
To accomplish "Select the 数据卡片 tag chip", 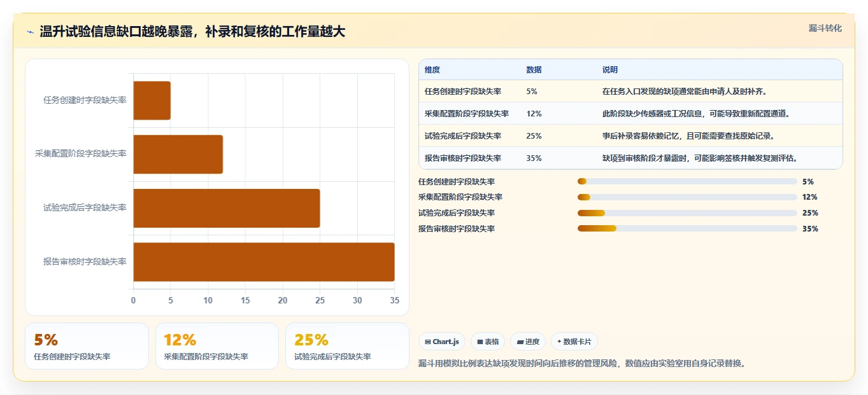I will click(574, 342).
